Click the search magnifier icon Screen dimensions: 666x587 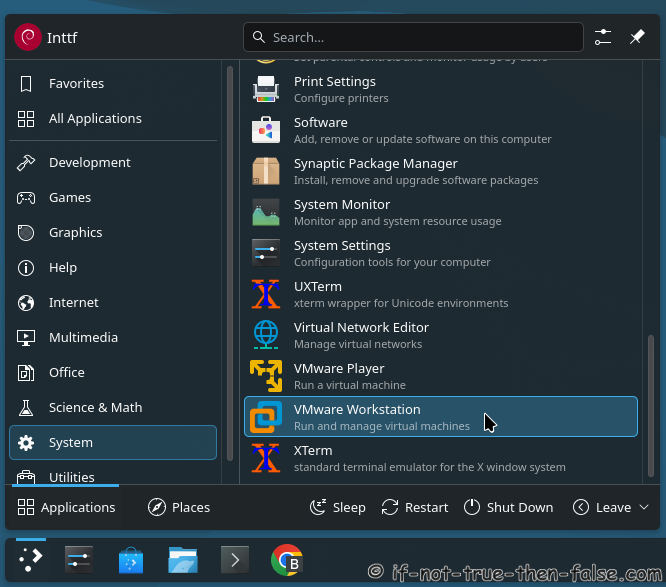[259, 37]
